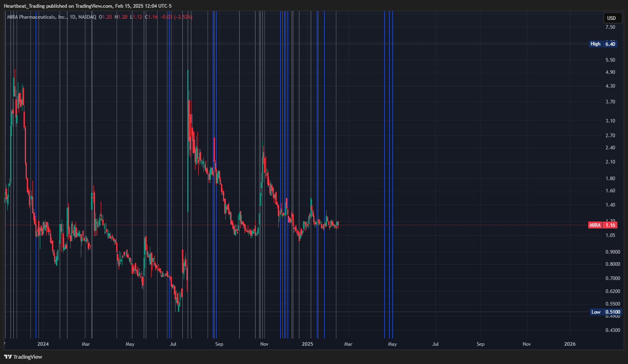Screen dimensions: 628x364
Task: Click the NASDAQ exchange label
Action: (x=87, y=17)
